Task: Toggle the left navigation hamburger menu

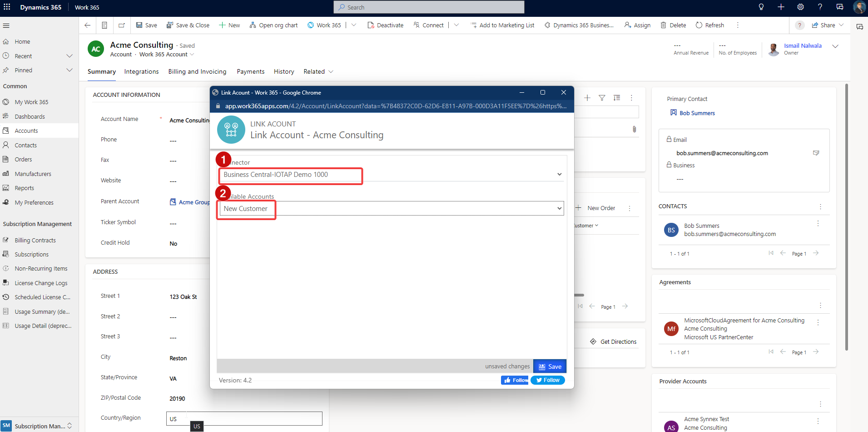Action: coord(6,25)
